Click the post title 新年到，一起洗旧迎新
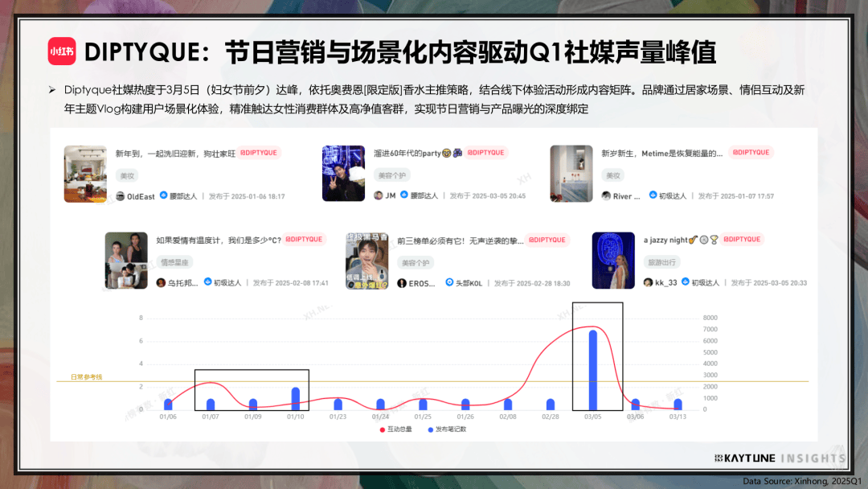Screen dimensions: 868x489 point(175,154)
